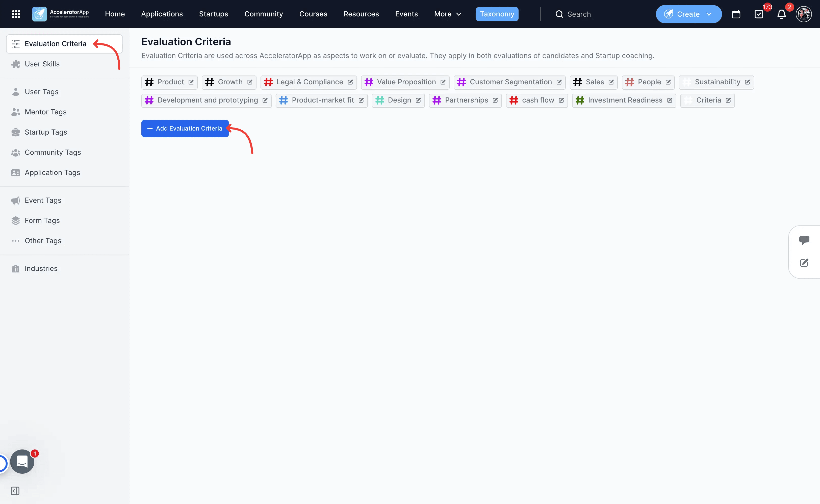Screen dimensions: 820x504
Task: Click the teal hash swatch of Design
Action: pos(379,100)
